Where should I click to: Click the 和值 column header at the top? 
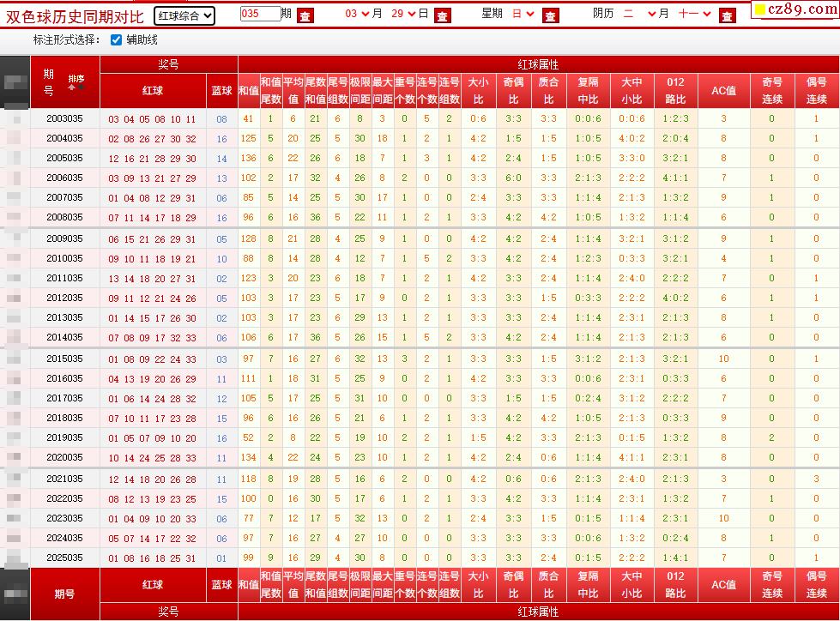click(248, 91)
